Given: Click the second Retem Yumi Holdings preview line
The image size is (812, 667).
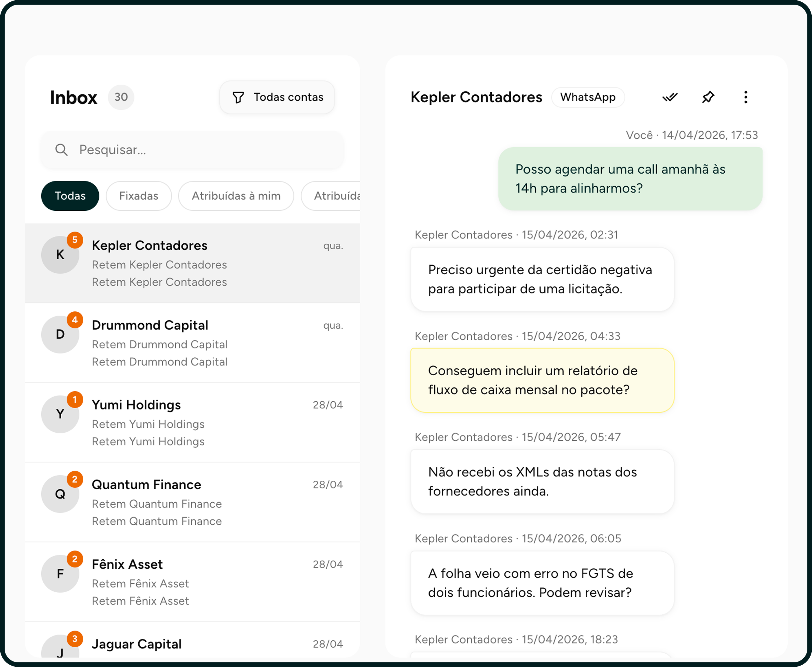Looking at the screenshot, I should tap(148, 442).
